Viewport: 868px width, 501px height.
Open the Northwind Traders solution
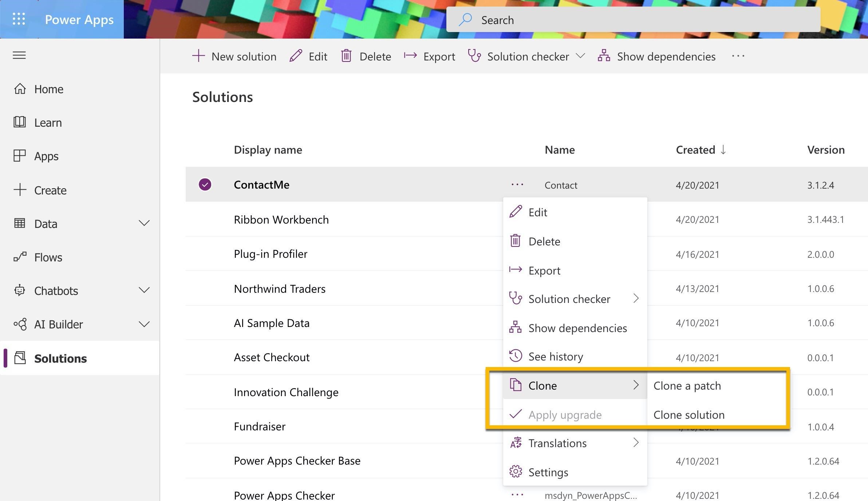tap(280, 289)
